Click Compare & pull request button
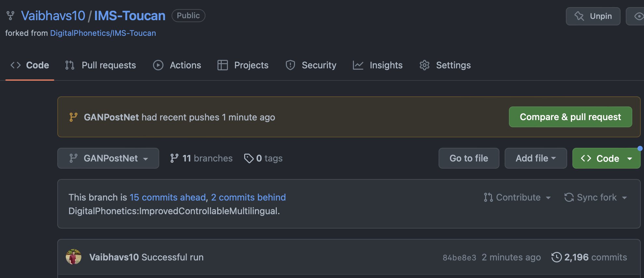Image resolution: width=644 pixels, height=278 pixels. (x=570, y=117)
